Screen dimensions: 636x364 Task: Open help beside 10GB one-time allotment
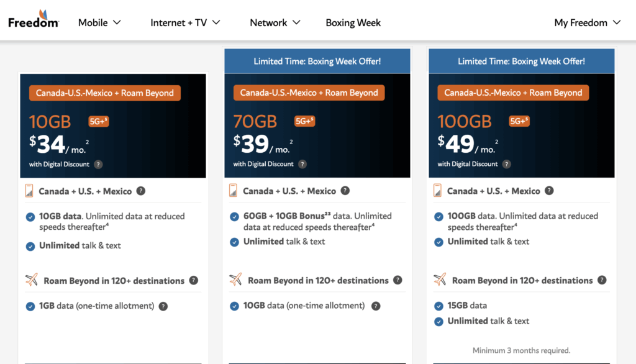(x=376, y=306)
